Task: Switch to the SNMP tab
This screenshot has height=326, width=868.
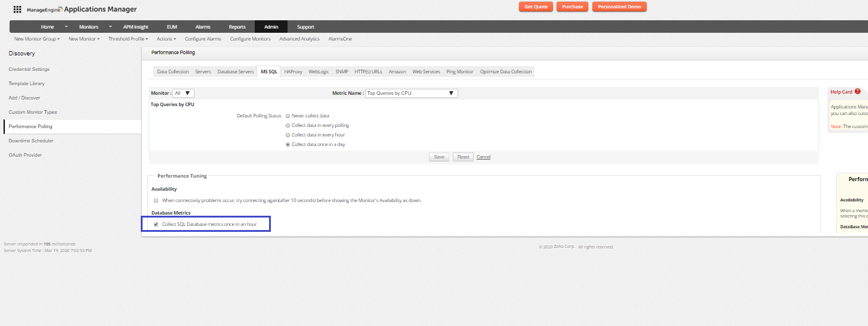Action: point(342,72)
